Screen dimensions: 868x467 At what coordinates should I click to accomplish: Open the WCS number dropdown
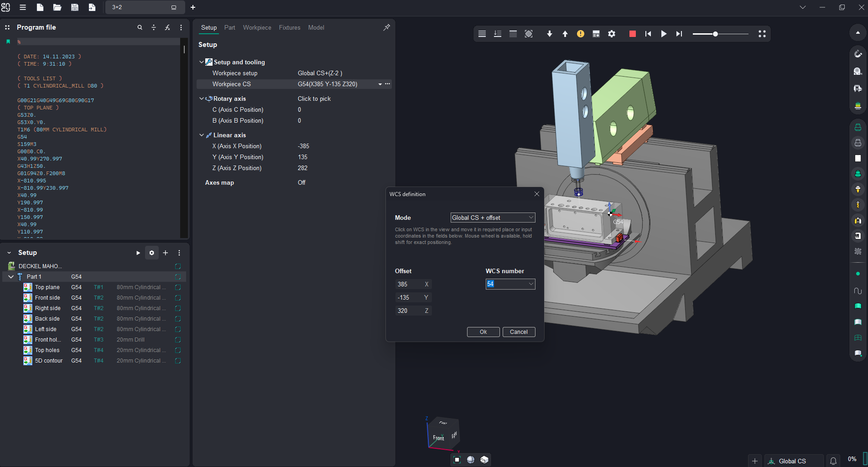tap(531, 284)
